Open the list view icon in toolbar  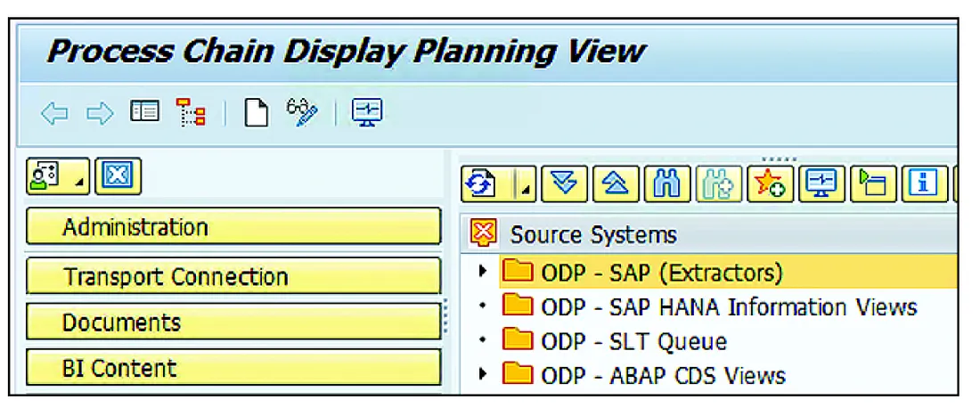(145, 112)
